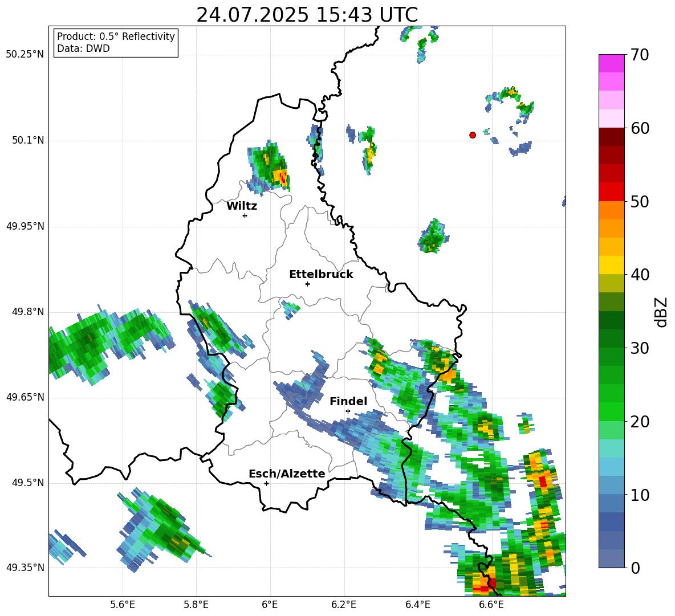
Task: Click the Wiltz station label
Action: click(x=242, y=206)
